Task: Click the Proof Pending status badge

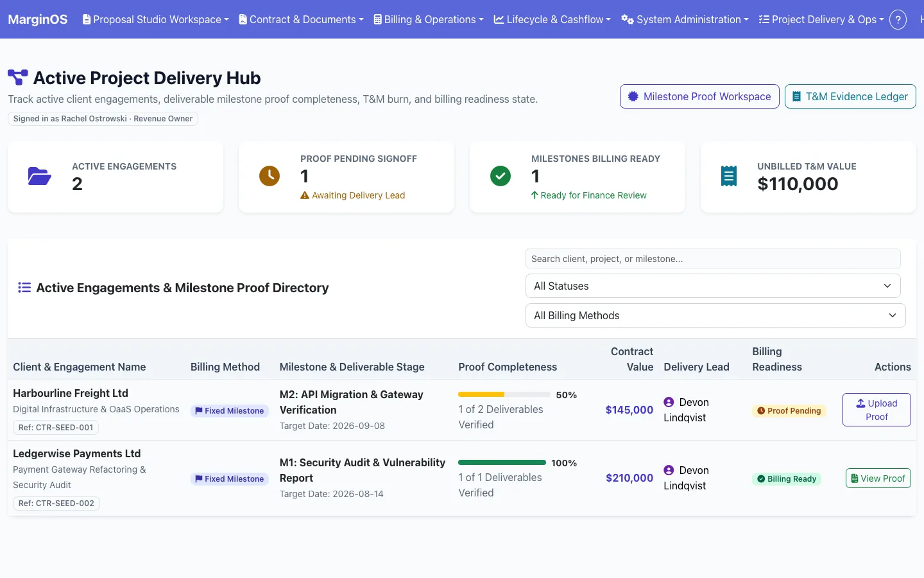Action: click(x=789, y=411)
